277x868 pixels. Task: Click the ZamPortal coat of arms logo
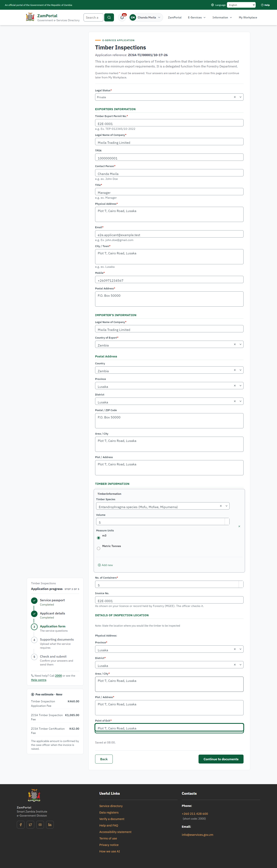pos(30,17)
